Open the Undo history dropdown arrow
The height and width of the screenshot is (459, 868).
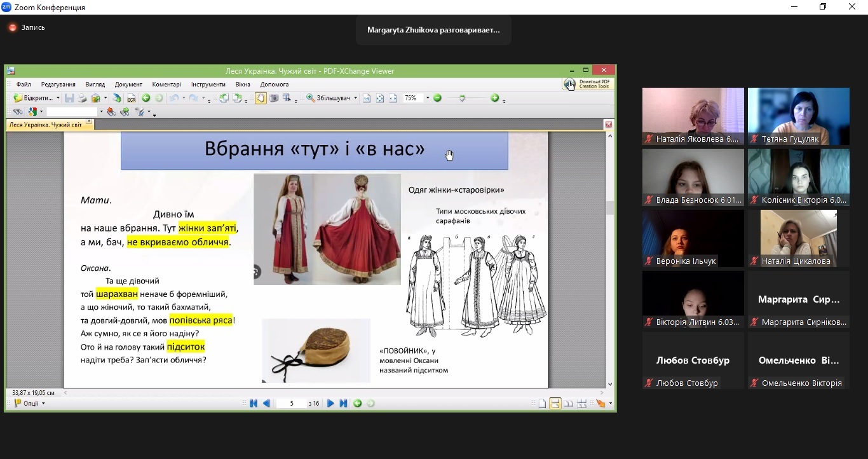click(184, 98)
